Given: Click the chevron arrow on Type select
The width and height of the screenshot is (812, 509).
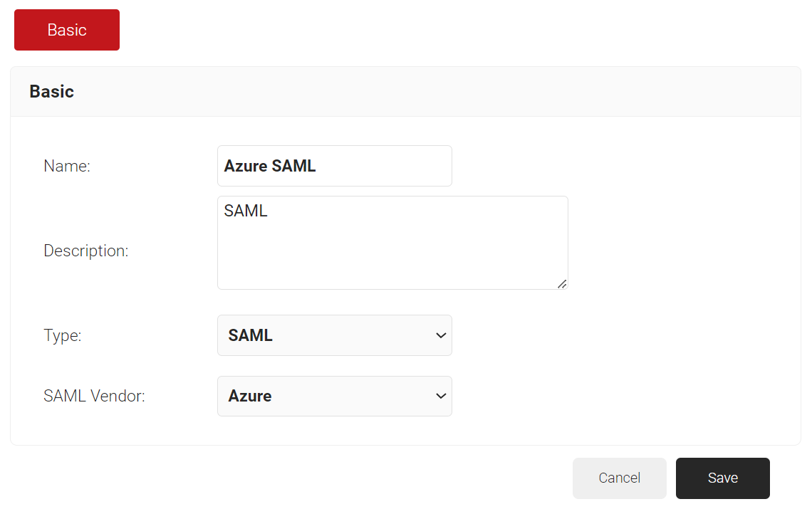Looking at the screenshot, I should coord(440,335).
